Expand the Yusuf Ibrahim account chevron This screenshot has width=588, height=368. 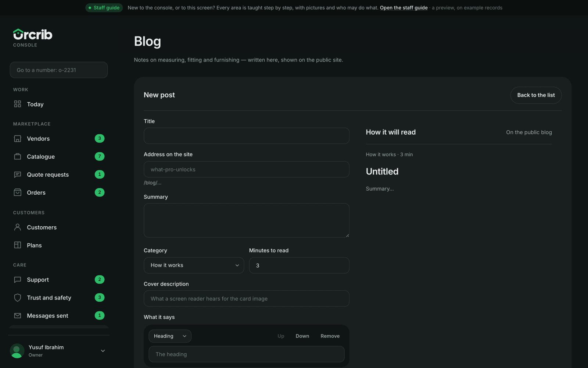pyautogui.click(x=103, y=351)
